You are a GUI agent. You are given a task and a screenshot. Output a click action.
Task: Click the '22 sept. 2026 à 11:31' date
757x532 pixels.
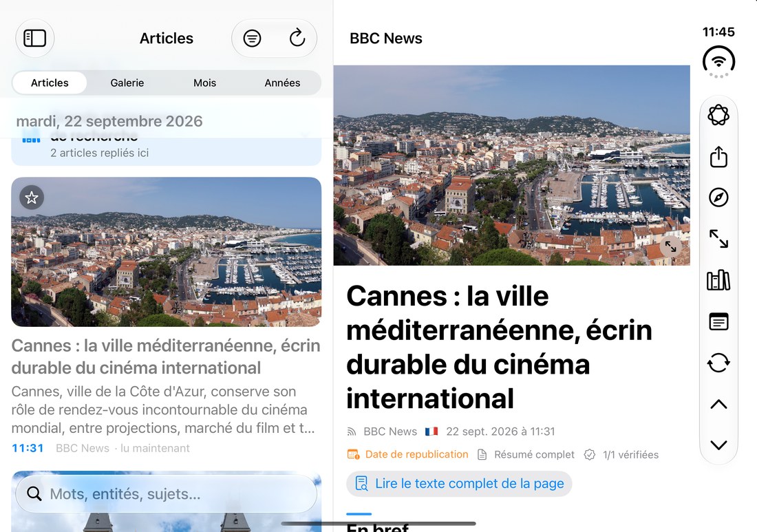pyautogui.click(x=500, y=432)
